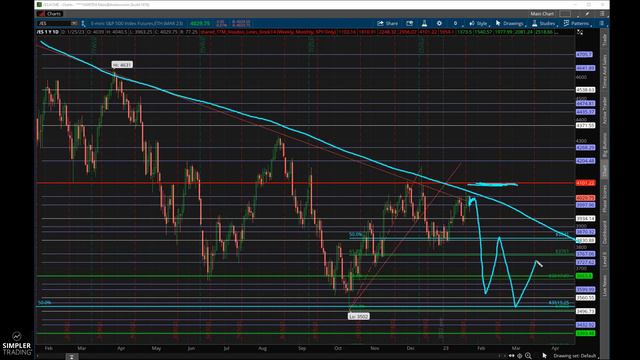Click the symbol actions icon next to /ES
Viewport: 640px width, 360px height.
pyautogui.click(x=83, y=23)
